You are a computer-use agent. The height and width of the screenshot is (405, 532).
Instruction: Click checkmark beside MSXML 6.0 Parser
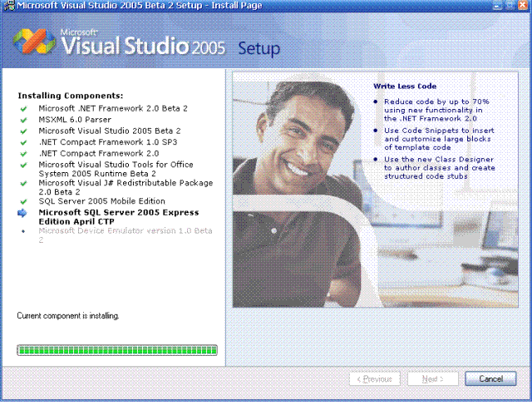pyautogui.click(x=23, y=120)
